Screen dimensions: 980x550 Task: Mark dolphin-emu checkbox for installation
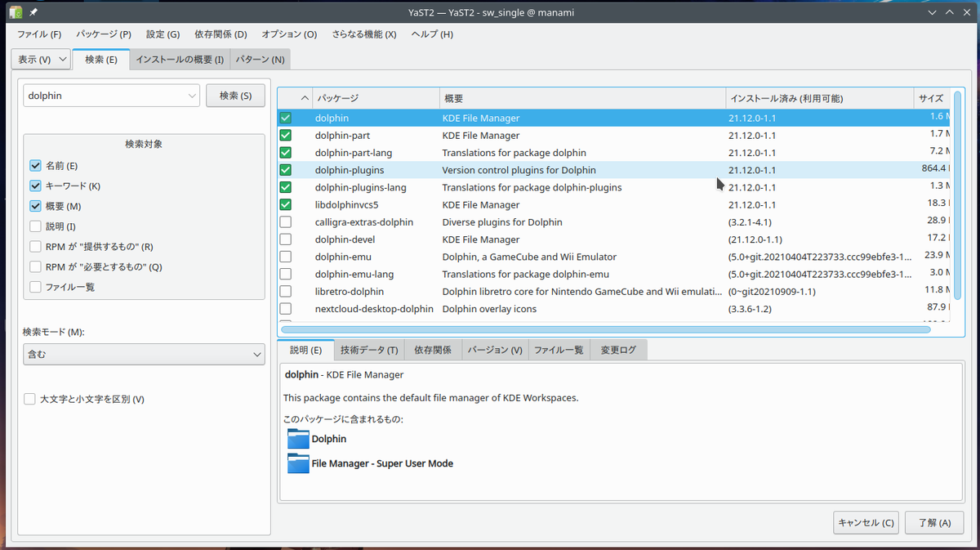point(285,257)
